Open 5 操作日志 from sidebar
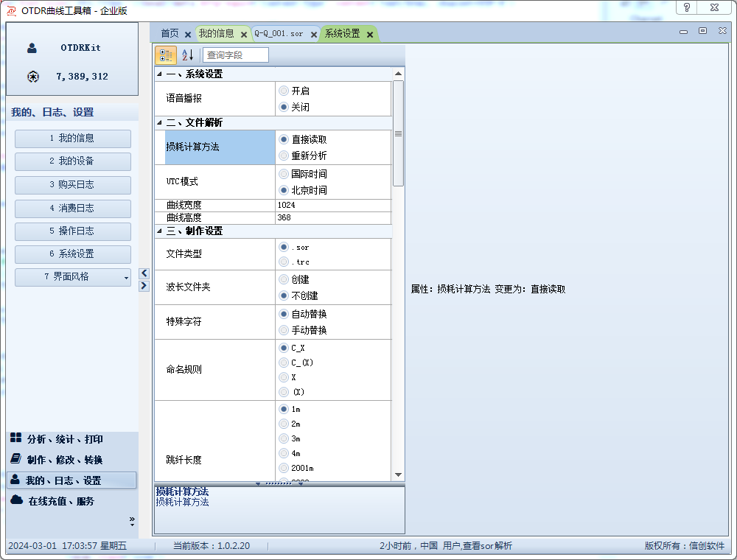Screen dimensions: 737x560 tap(72, 231)
